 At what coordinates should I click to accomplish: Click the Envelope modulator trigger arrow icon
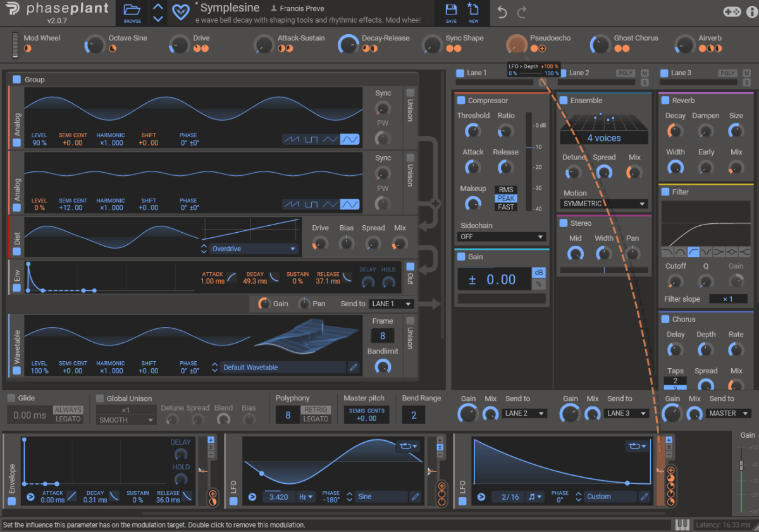[30, 497]
